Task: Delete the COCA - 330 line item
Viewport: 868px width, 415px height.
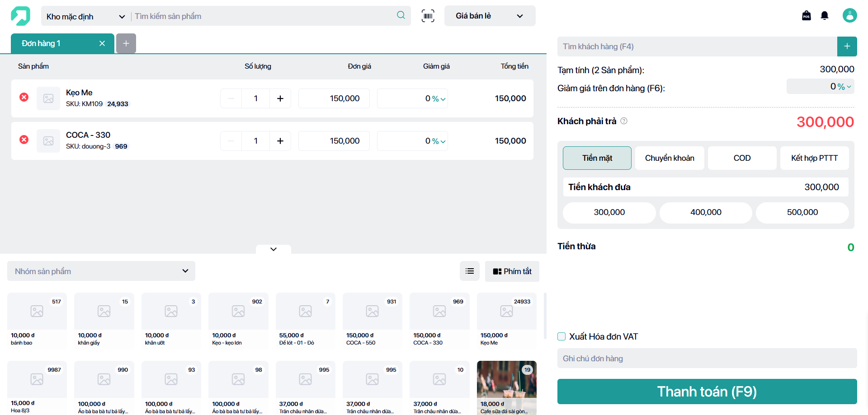Action: click(24, 140)
